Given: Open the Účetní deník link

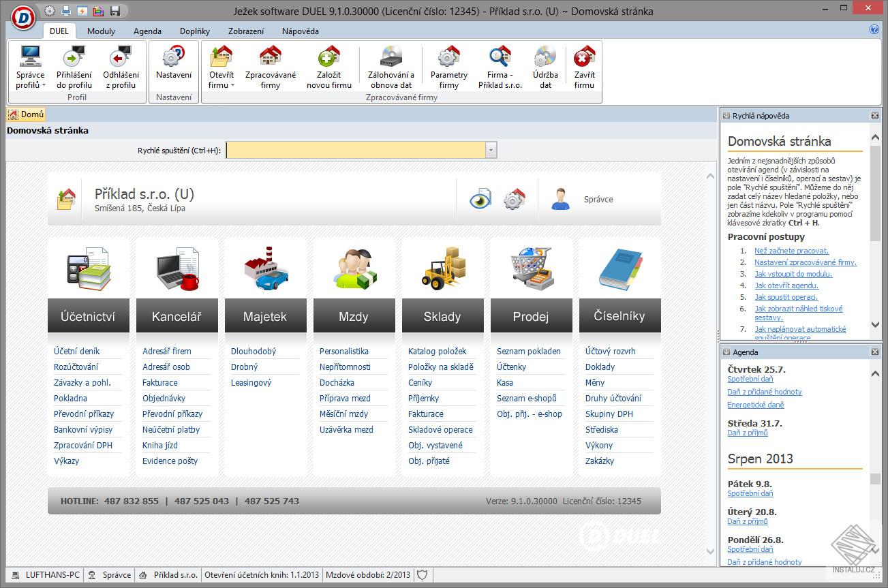Looking at the screenshot, I should [77, 352].
